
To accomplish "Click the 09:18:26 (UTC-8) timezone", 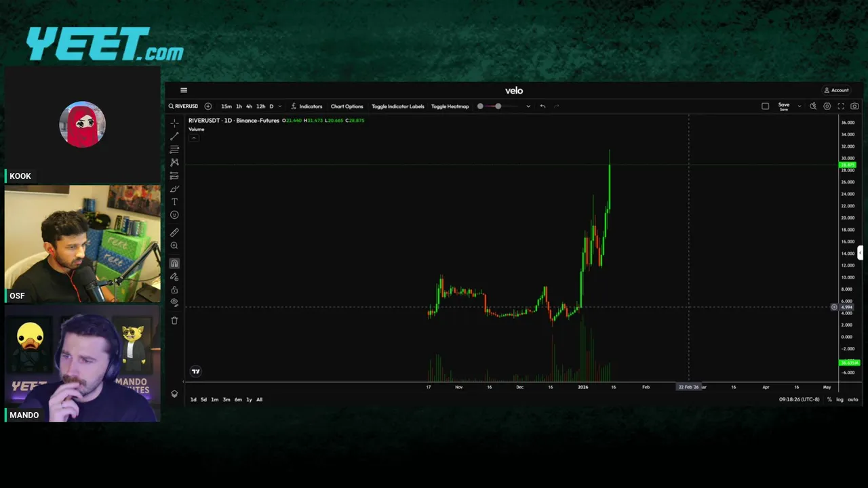I will coord(800,400).
